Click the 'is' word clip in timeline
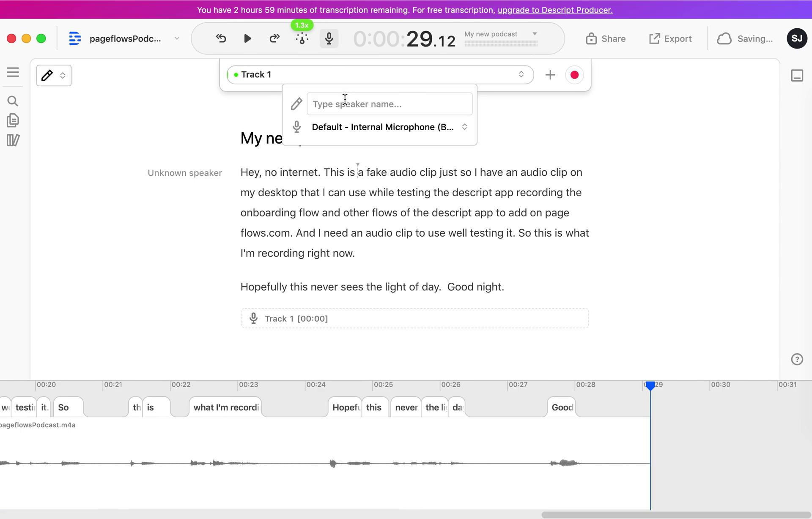Image resolution: width=812 pixels, height=519 pixels. (156, 407)
